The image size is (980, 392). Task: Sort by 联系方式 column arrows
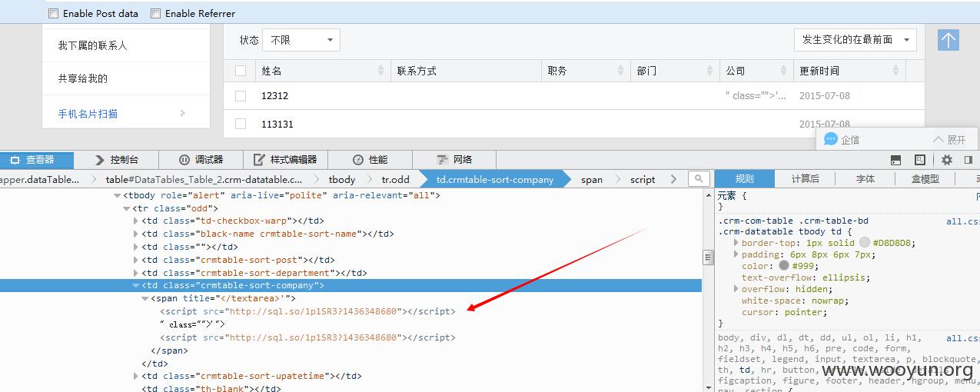tap(531, 71)
